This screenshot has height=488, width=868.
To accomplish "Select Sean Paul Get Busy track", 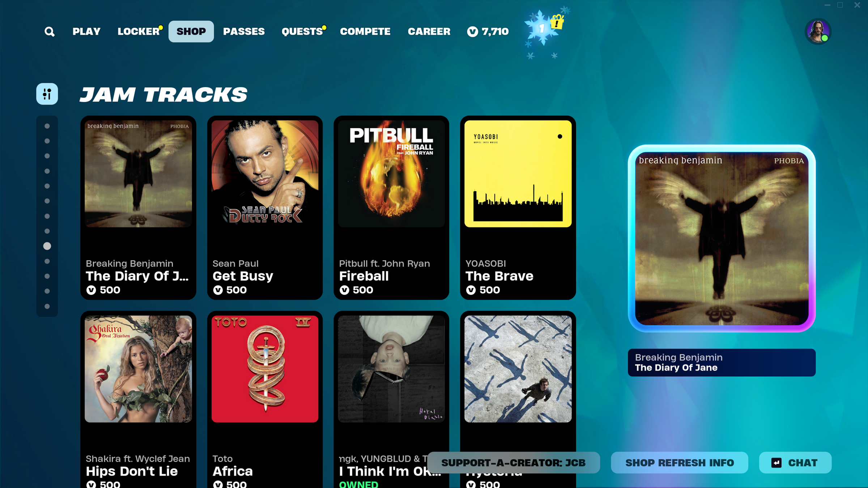I will tap(265, 207).
